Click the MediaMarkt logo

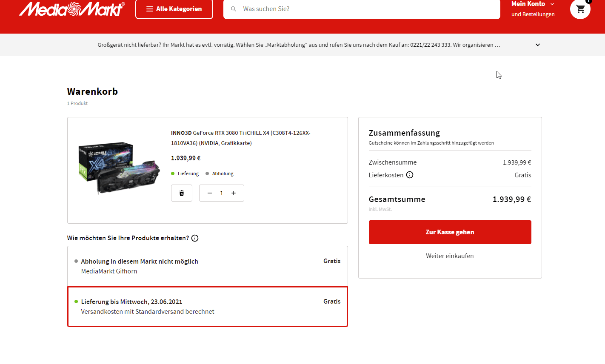click(72, 9)
